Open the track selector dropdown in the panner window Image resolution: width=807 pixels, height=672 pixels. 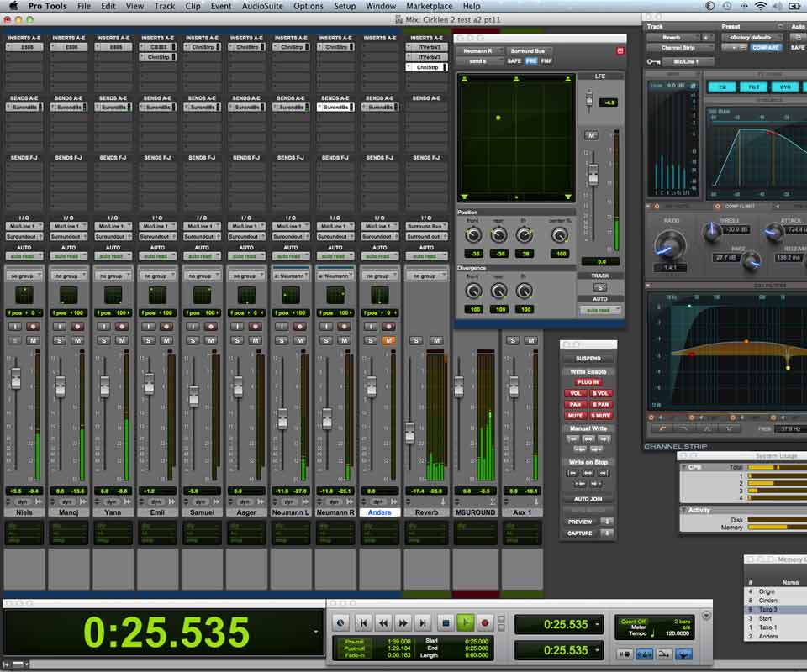pyautogui.click(x=480, y=51)
